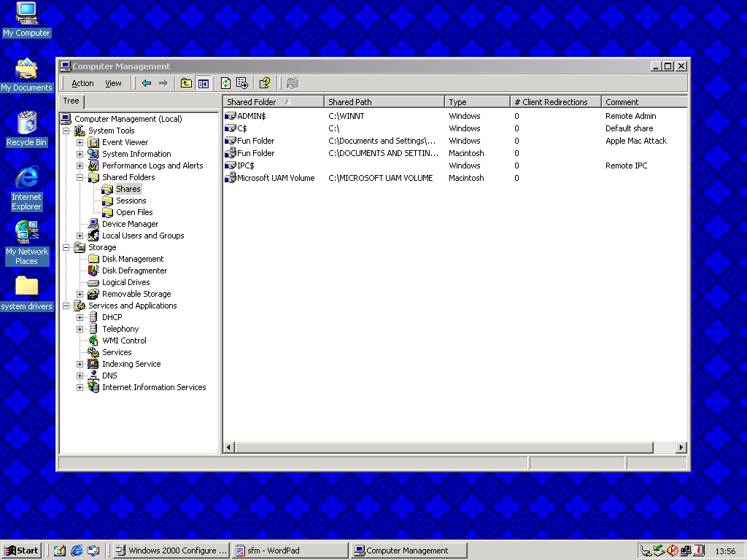Sort by the Comment column header

click(644, 102)
